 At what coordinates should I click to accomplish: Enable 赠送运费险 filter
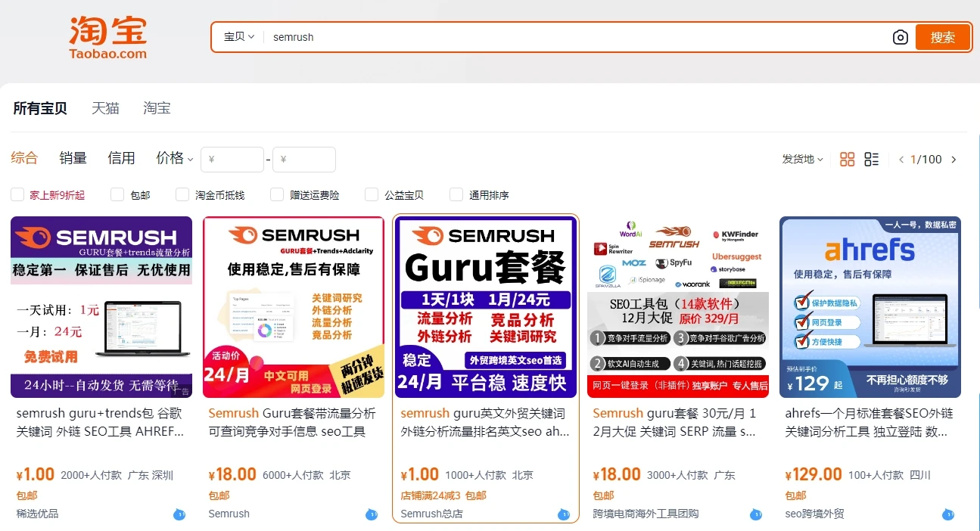(x=277, y=194)
